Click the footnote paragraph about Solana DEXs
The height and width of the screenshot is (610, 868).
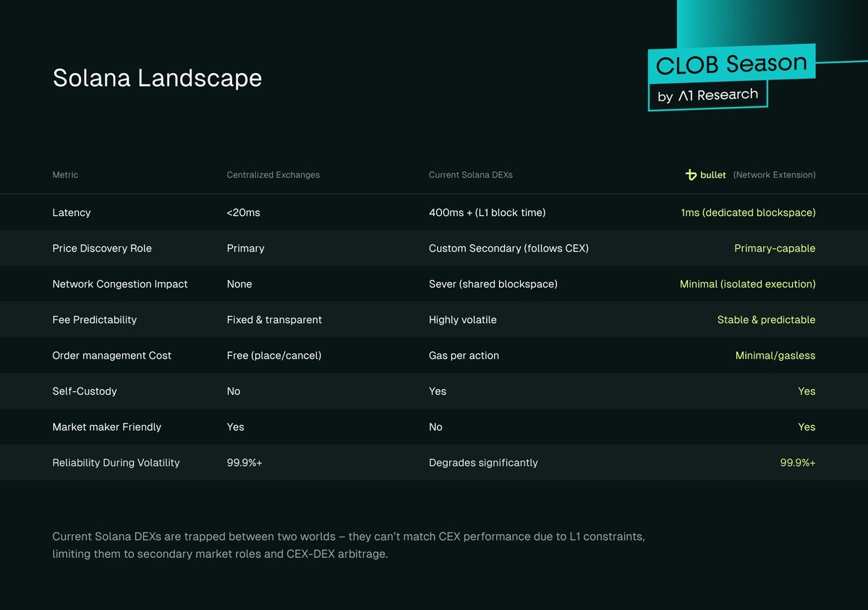[x=349, y=546]
